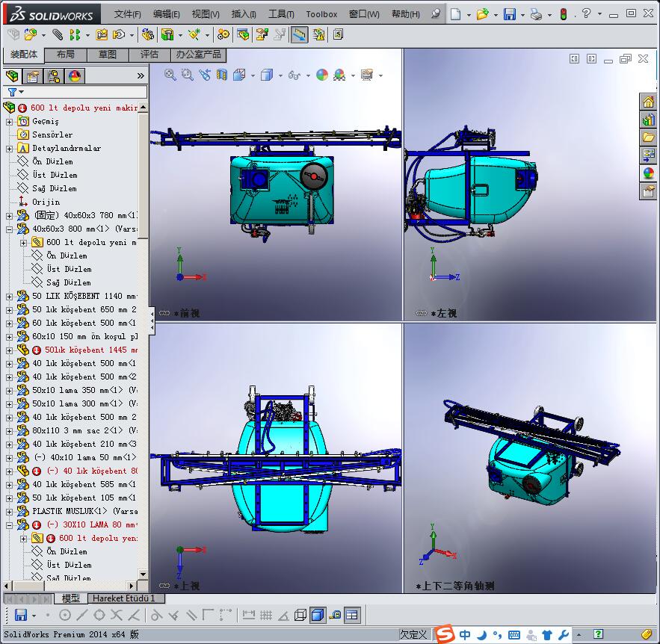Click the View Settings monitor icon
Screen dimensions: 660x644
tap(367, 75)
